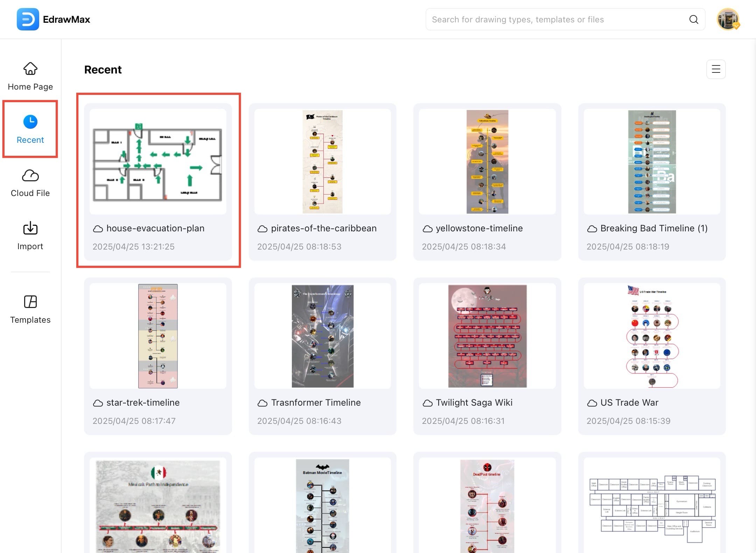Click the cloud icon beside US Trade War
The image size is (756, 553).
(592, 402)
